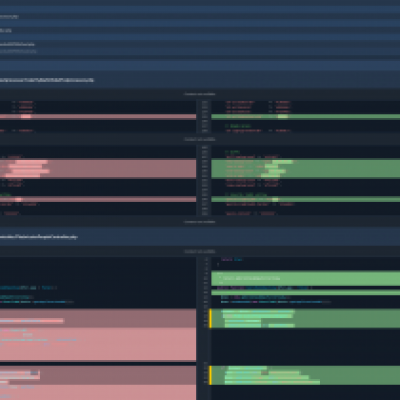Click the dimmed fourth text row in the top list

(x=18, y=51)
